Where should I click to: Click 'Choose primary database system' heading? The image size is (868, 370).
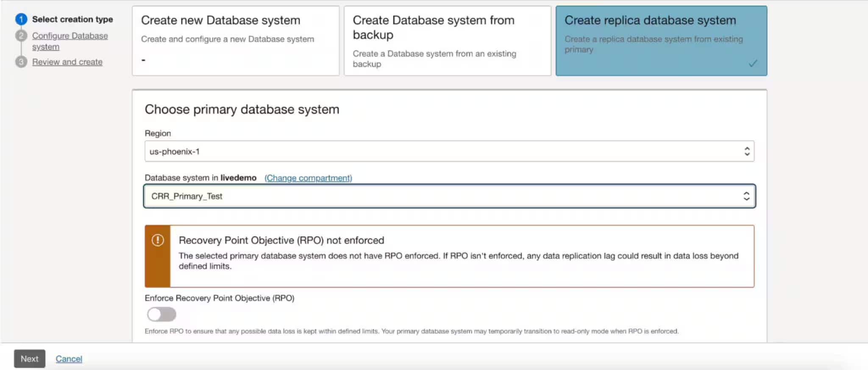coord(242,109)
